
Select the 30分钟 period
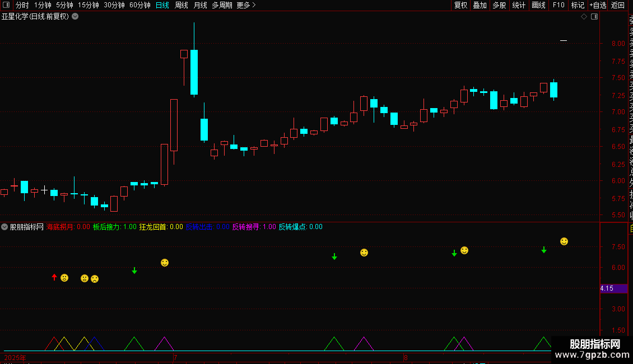point(114,5)
